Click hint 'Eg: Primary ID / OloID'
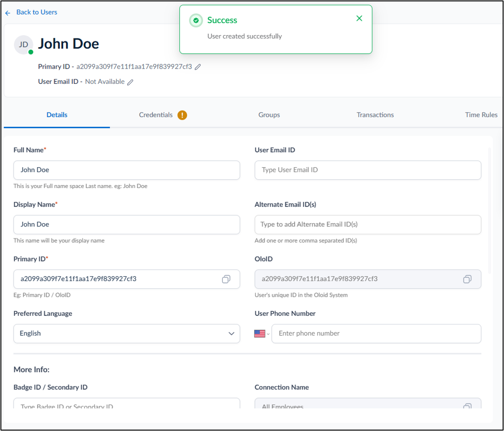Viewport: 504px width, 431px height. 42,295
